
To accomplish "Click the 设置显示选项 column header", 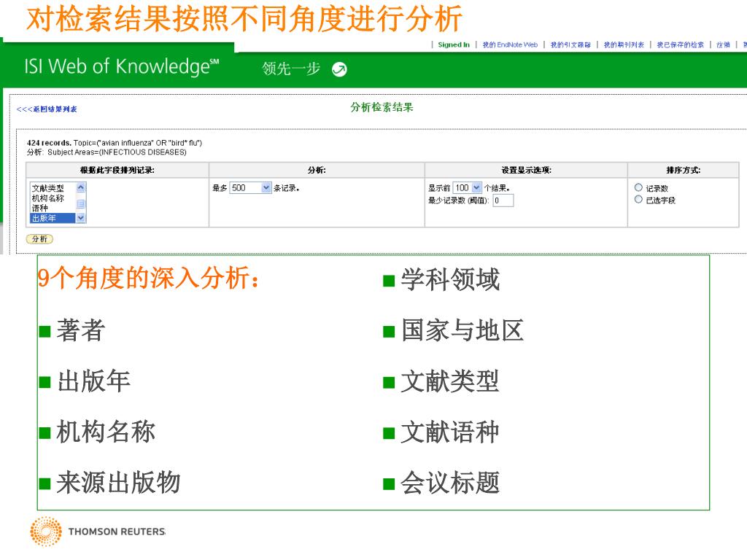I will pos(526,170).
